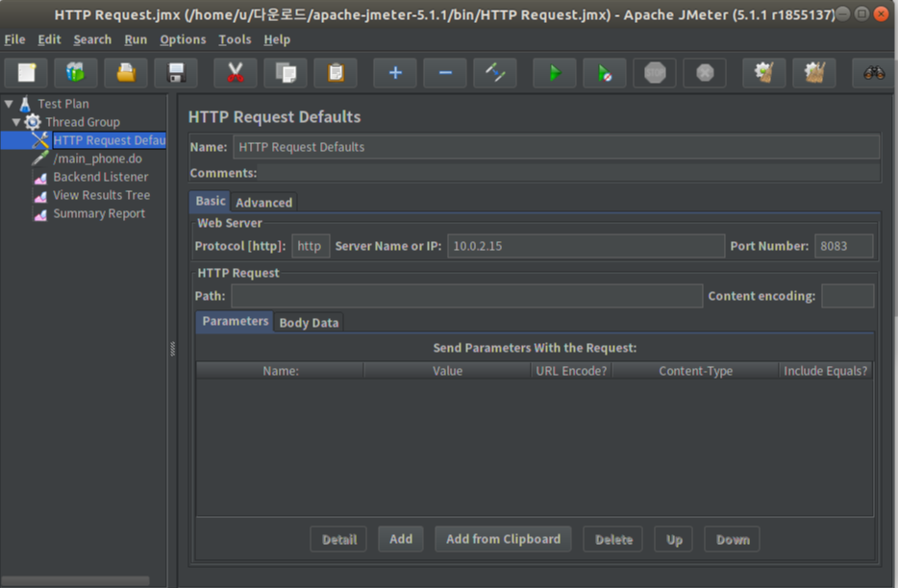Screen dimensions: 898x588
Task: Click the Down button
Action: pos(733,539)
